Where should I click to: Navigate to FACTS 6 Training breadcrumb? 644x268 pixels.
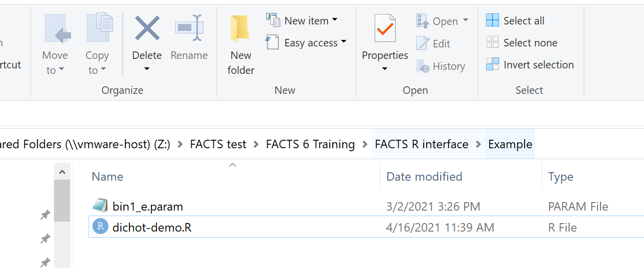click(310, 145)
